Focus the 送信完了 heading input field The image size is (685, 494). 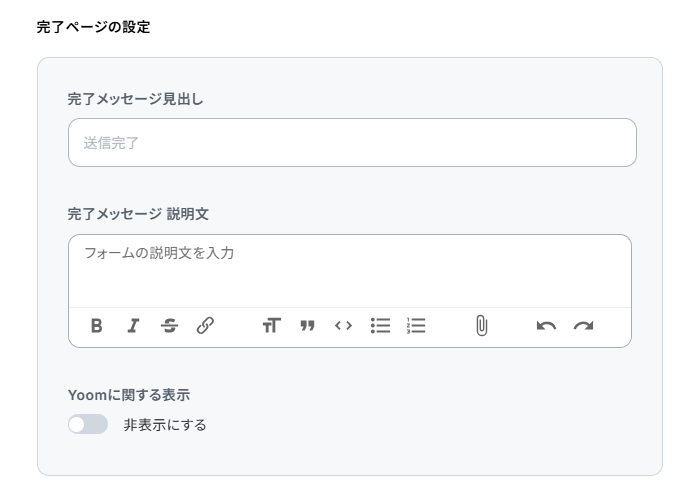(352, 143)
